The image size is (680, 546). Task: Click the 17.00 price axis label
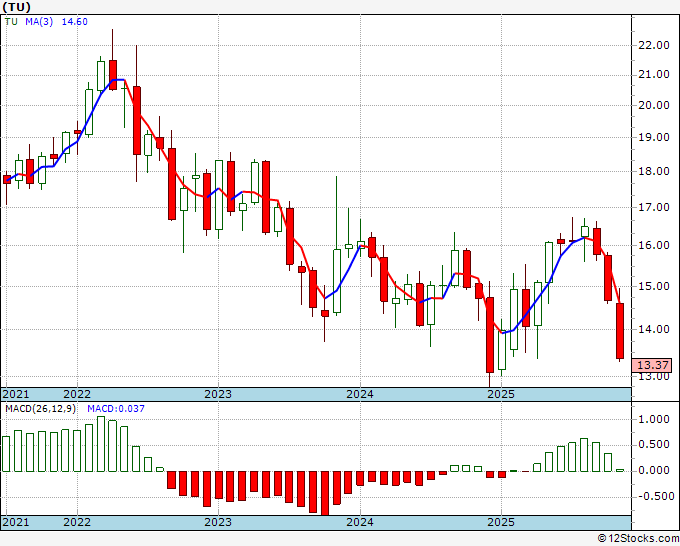654,207
